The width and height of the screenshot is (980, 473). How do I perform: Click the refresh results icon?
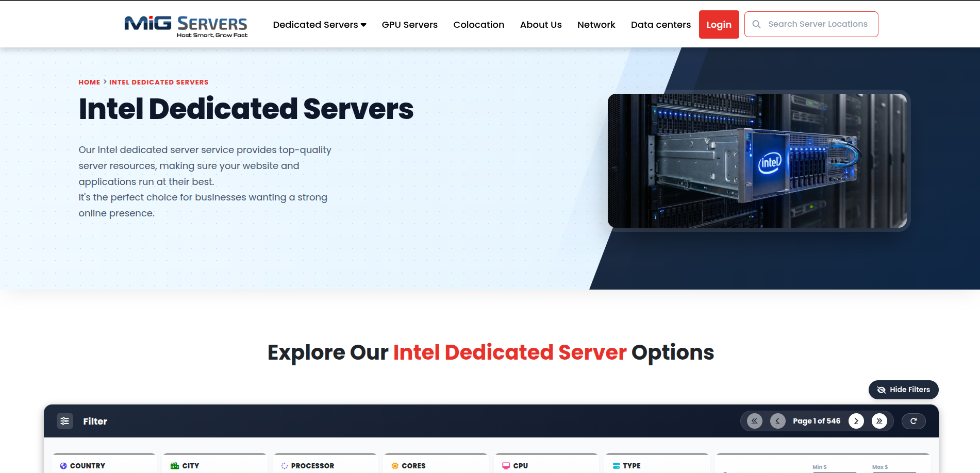913,421
